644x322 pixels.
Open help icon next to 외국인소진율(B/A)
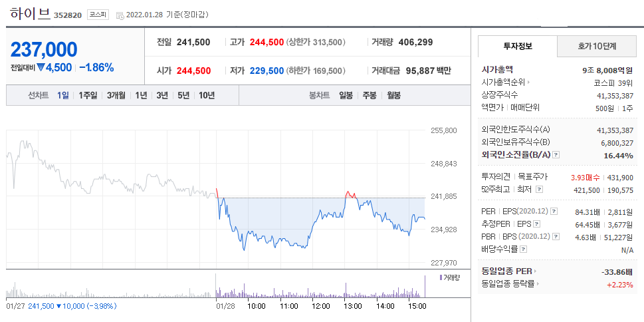point(556,155)
